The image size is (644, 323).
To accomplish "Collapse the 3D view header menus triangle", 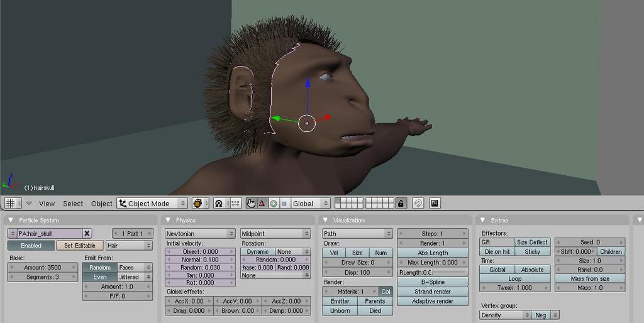I will [29, 203].
